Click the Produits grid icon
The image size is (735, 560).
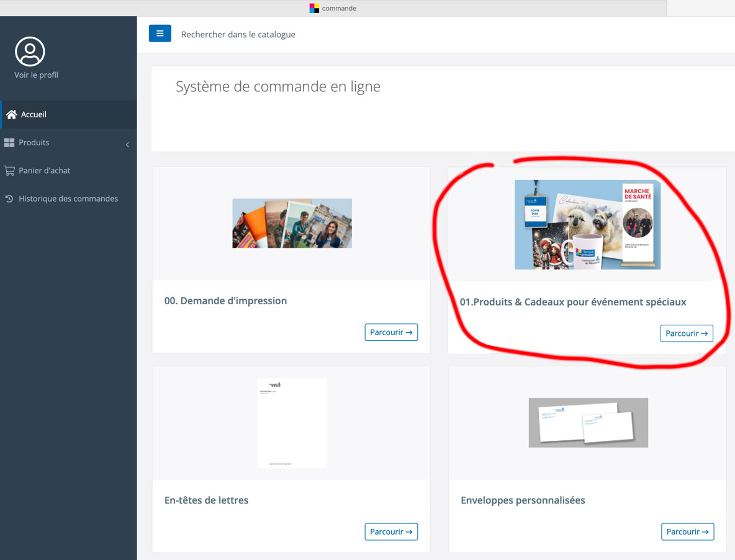(9, 143)
